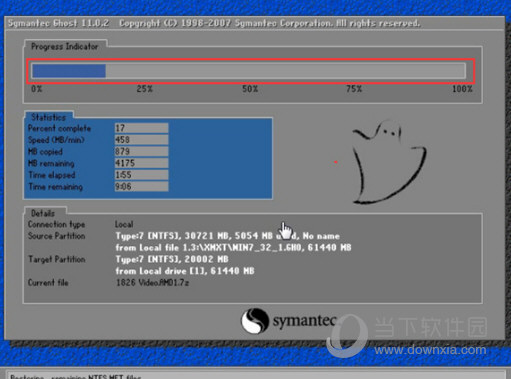Screen dimensions: 511x379
Task: Select the Time remaining value 9:06
Action: click(x=141, y=186)
